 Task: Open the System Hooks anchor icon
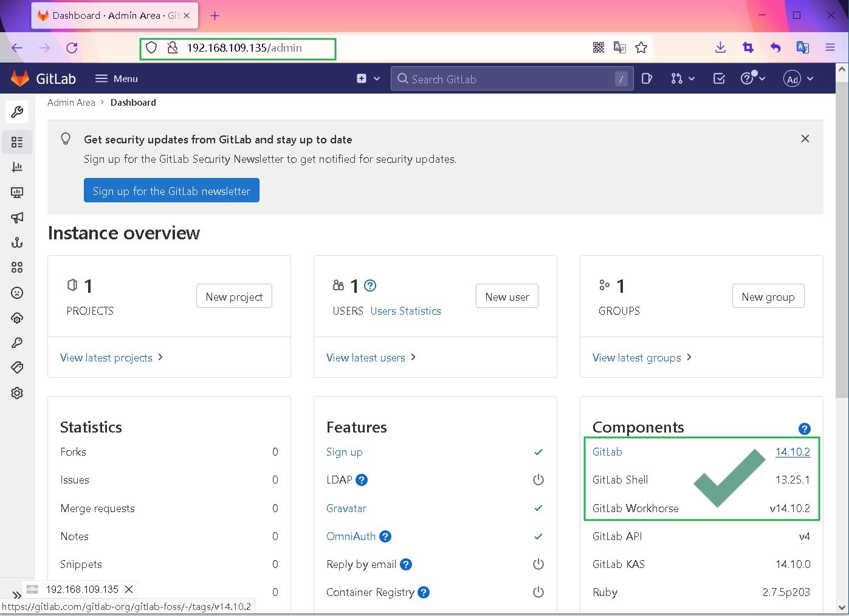[17, 243]
